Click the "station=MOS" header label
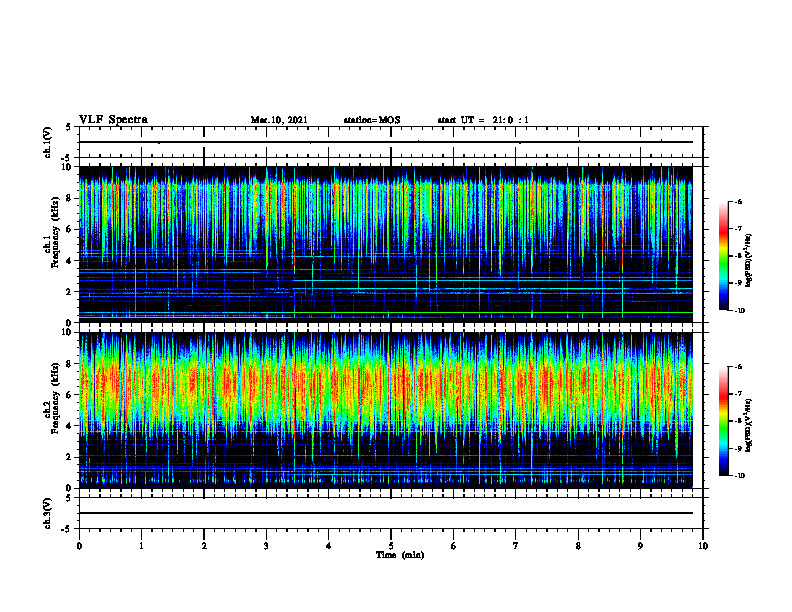 point(372,120)
